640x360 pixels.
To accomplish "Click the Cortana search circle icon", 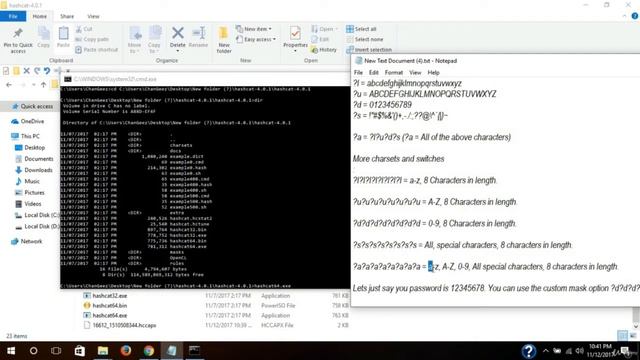I will (33, 351).
